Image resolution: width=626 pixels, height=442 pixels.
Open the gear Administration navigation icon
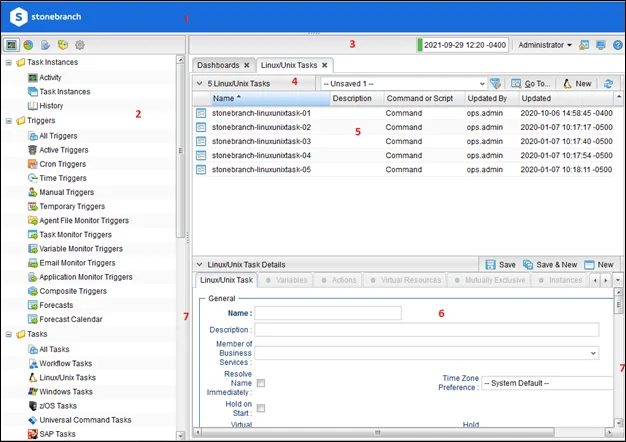pos(80,45)
